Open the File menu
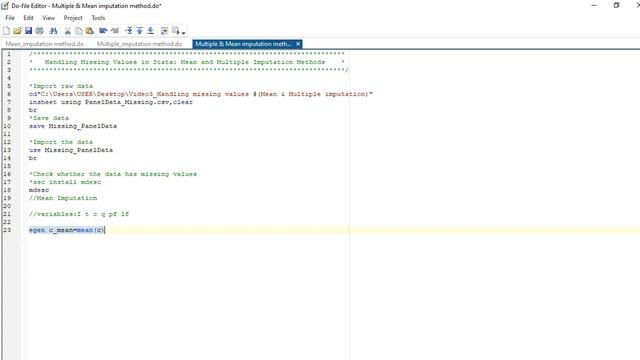 [x=10, y=18]
